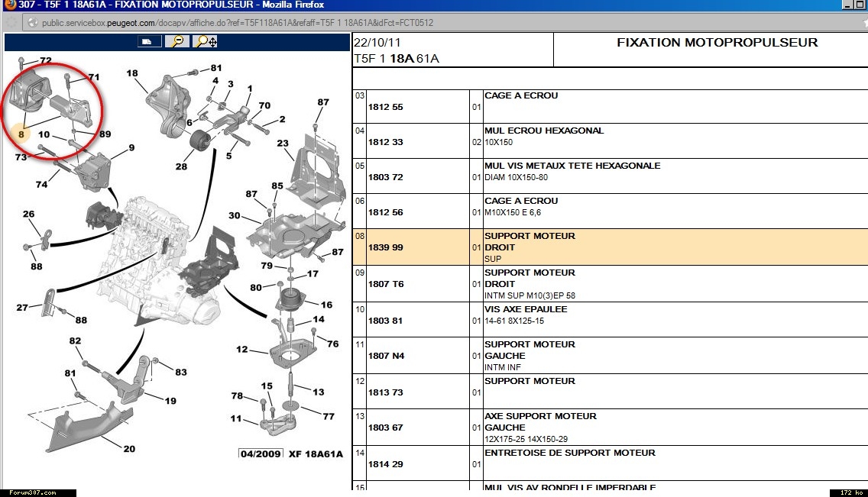Choose callout 74 on the diagram
The height and width of the screenshot is (497, 868).
[x=41, y=184]
